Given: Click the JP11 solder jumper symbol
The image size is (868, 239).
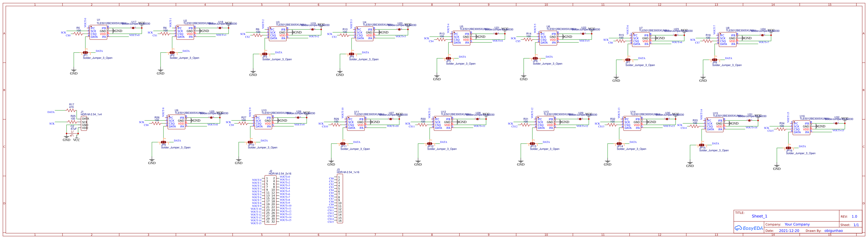Looking at the screenshot, I should click(343, 143).
